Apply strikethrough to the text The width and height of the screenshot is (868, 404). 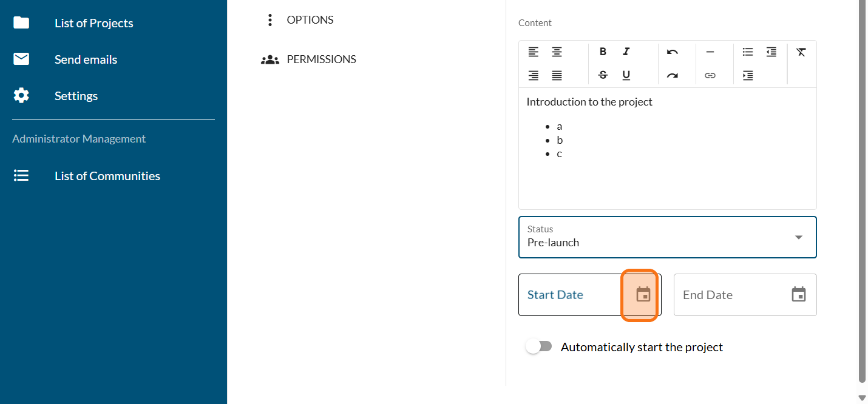click(x=603, y=75)
